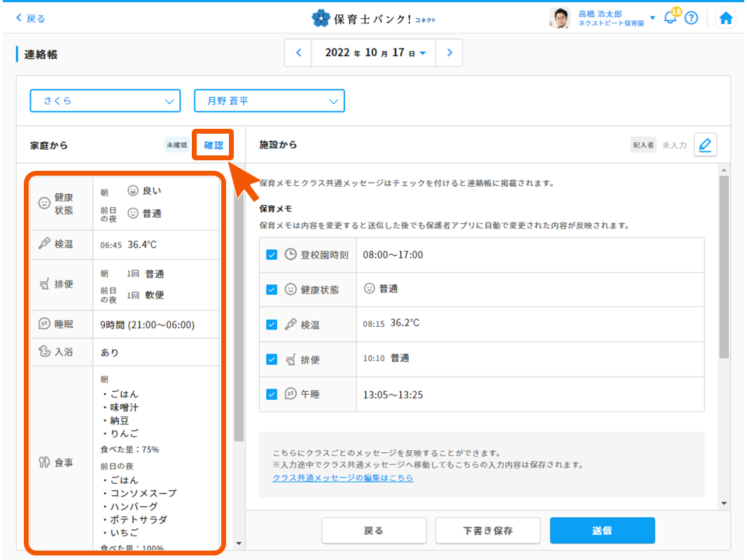Uncheck the 検温 checkbox
747x560 pixels.
[x=271, y=325]
